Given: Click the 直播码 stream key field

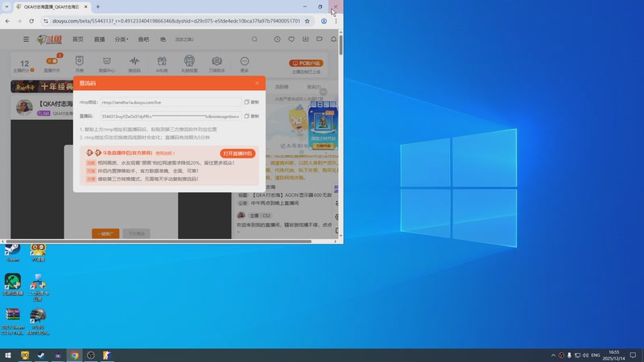Looking at the screenshot, I should (171, 117).
